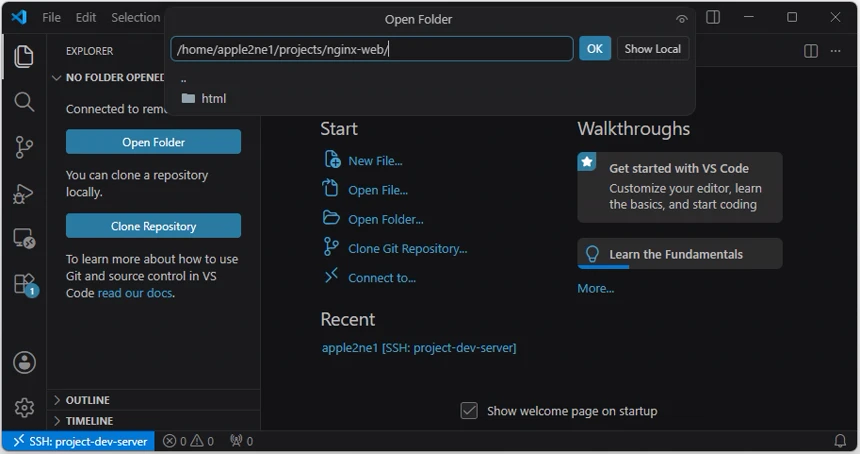Follow the read our docs link

(135, 293)
